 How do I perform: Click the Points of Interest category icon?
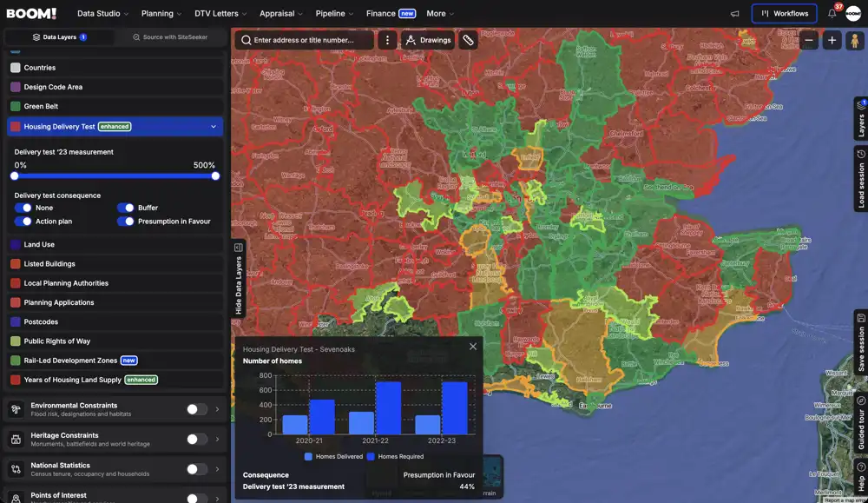(x=16, y=498)
